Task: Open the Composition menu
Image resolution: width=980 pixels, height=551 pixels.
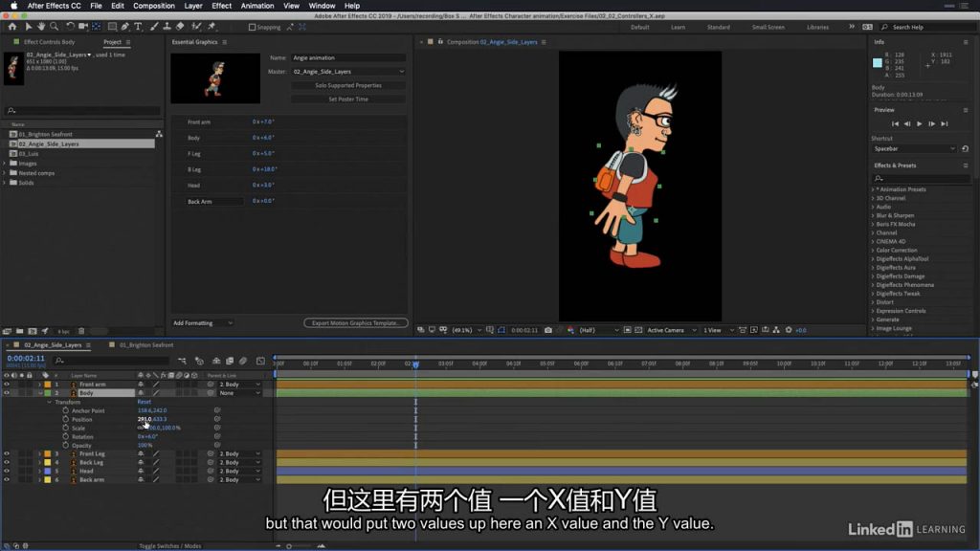Action: click(x=154, y=6)
